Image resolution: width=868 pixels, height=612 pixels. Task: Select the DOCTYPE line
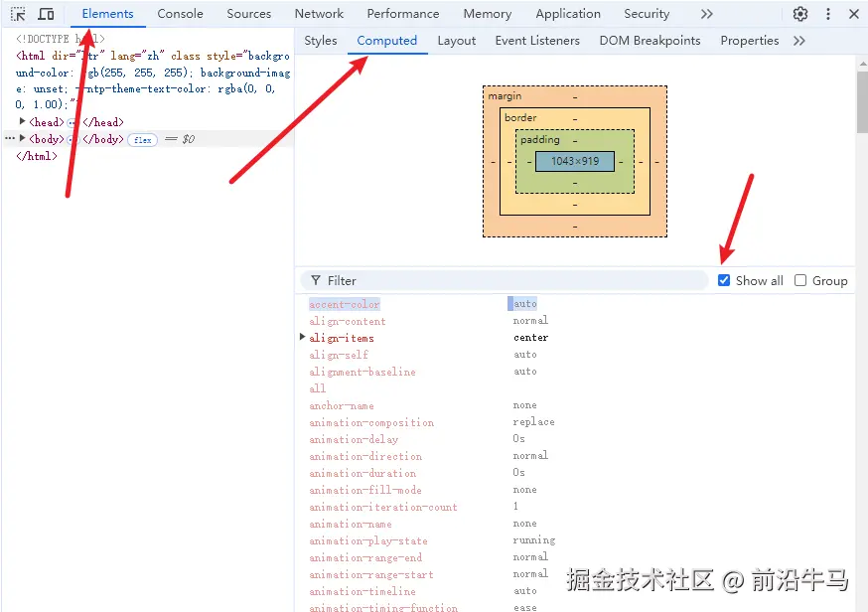[x=61, y=39]
